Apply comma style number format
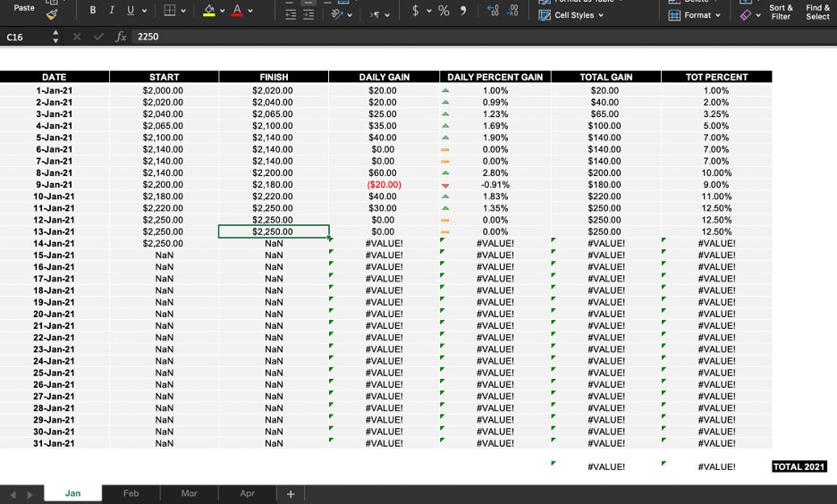This screenshot has width=837, height=504. click(463, 10)
